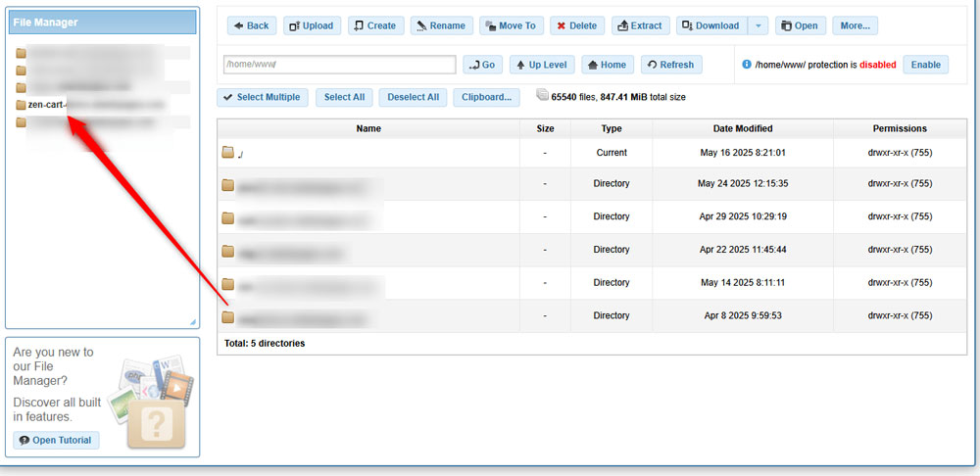
Task: Click the Move To button
Action: (x=512, y=25)
